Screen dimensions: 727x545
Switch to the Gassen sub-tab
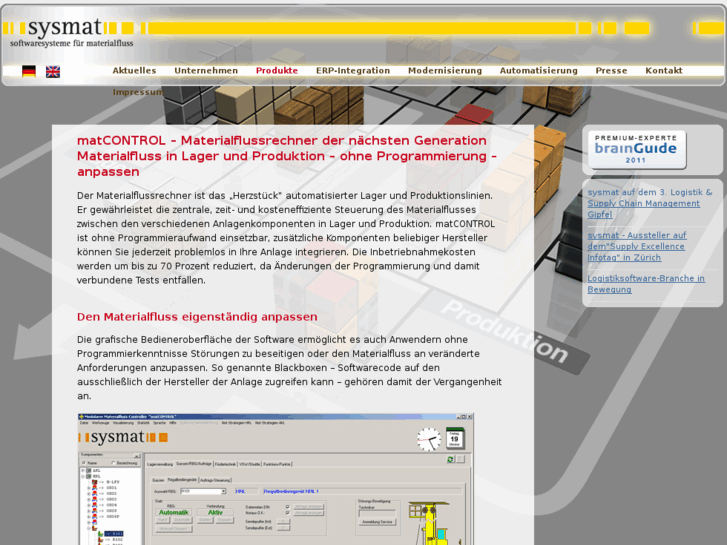coord(158,480)
